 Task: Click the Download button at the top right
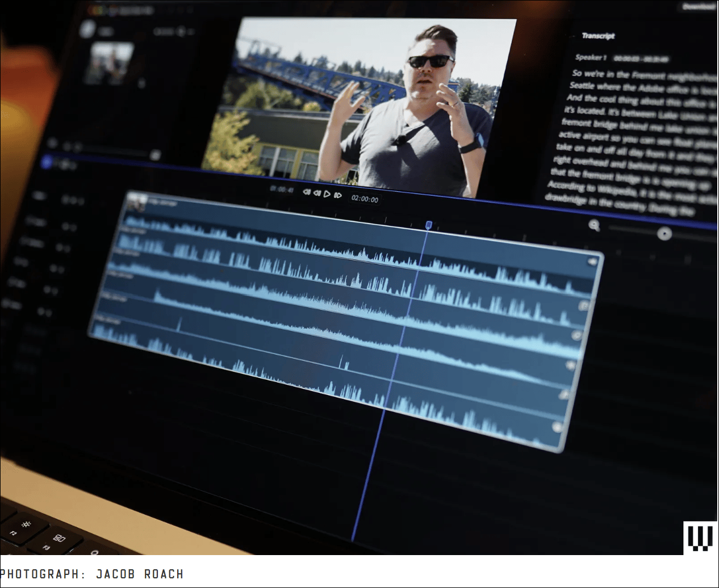coord(699,7)
